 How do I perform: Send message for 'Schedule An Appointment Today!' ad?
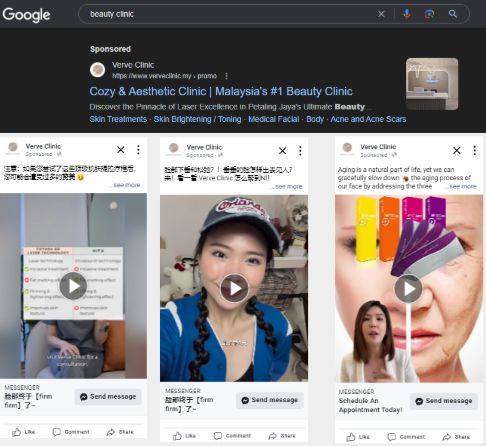click(444, 401)
